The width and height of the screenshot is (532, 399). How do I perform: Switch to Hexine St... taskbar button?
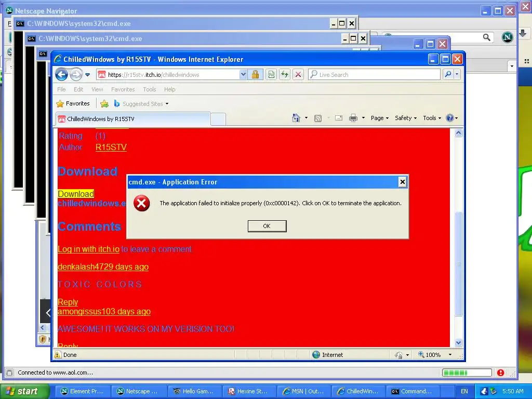tap(248, 391)
